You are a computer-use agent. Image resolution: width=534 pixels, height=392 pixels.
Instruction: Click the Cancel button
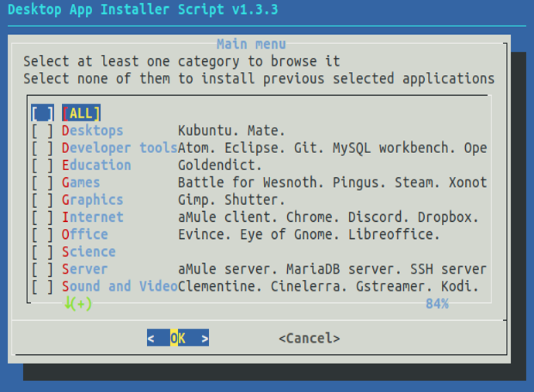tap(310, 338)
